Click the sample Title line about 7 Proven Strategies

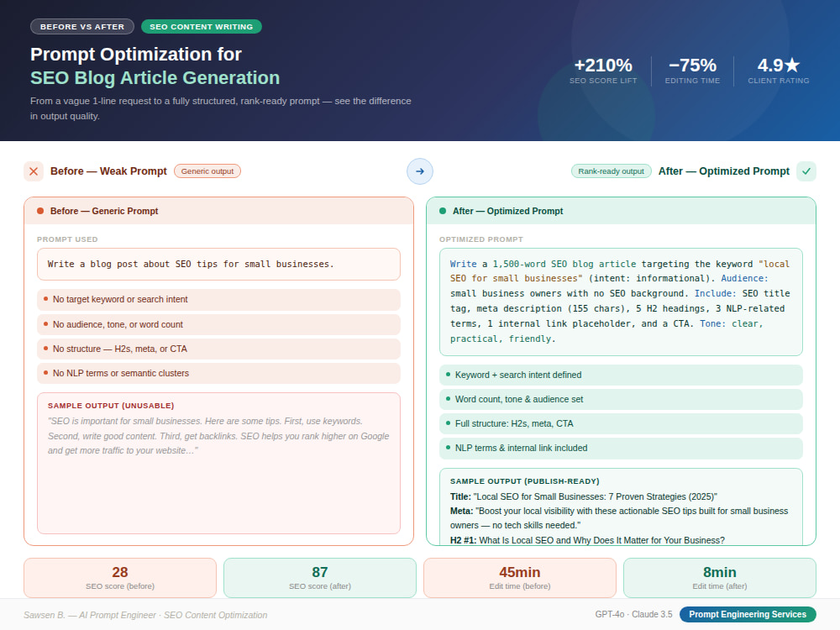tap(584, 496)
